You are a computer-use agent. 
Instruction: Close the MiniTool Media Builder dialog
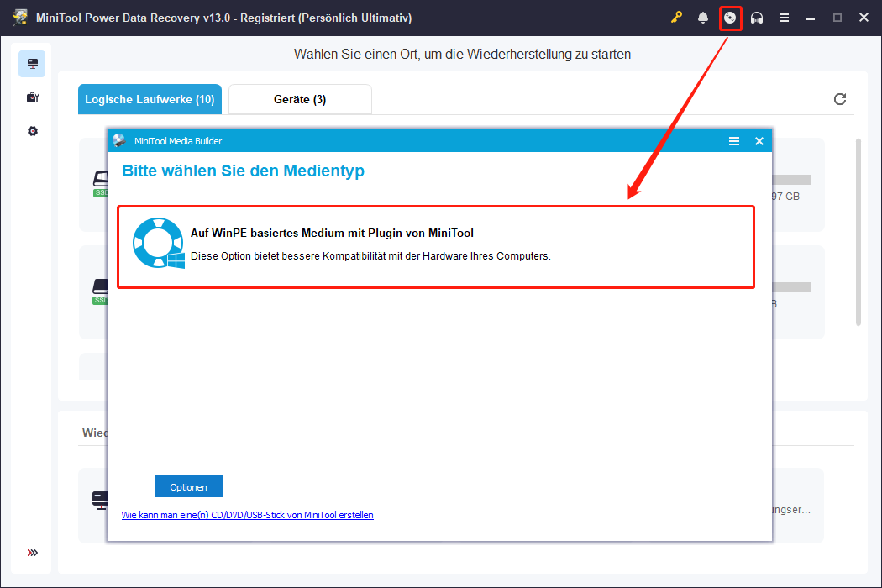[x=759, y=141]
